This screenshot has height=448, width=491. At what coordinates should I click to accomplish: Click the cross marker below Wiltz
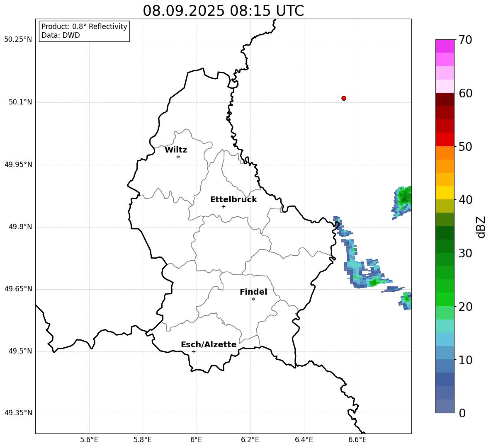[x=178, y=157]
